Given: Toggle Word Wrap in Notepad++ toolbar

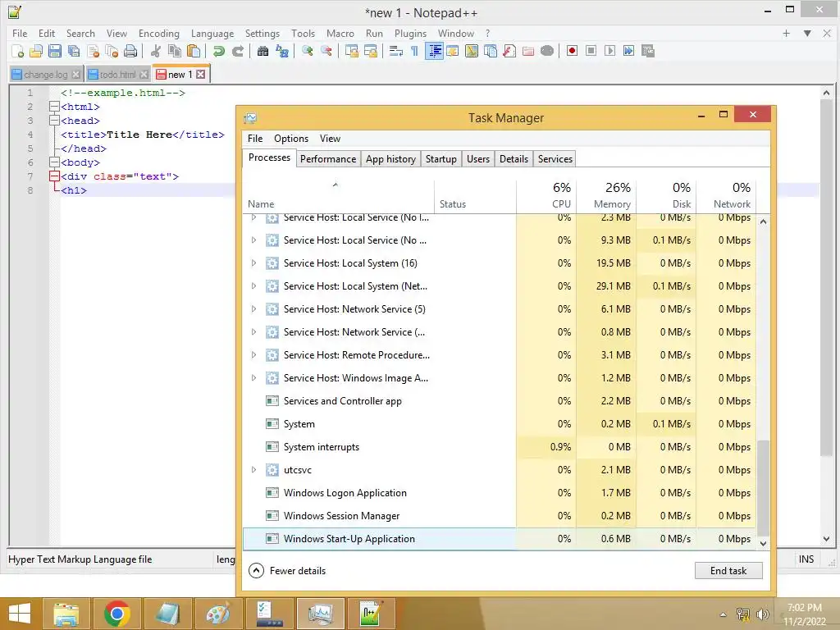Looking at the screenshot, I should pyautogui.click(x=395, y=51).
